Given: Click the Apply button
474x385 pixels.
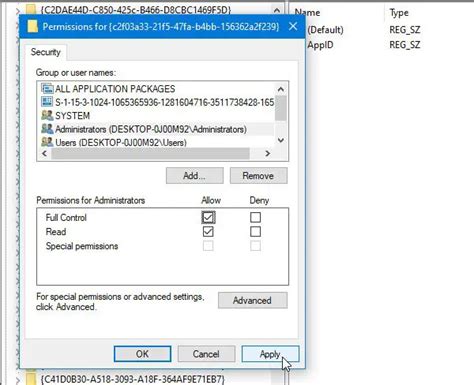Looking at the screenshot, I should [x=270, y=354].
